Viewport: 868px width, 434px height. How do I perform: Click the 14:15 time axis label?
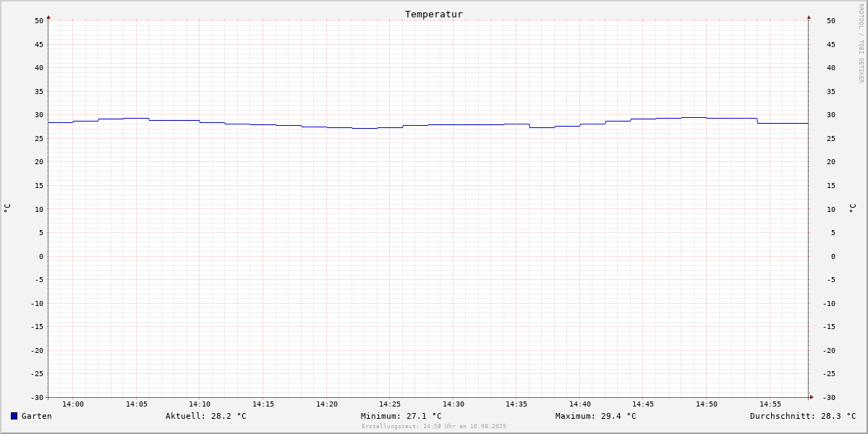coord(263,404)
